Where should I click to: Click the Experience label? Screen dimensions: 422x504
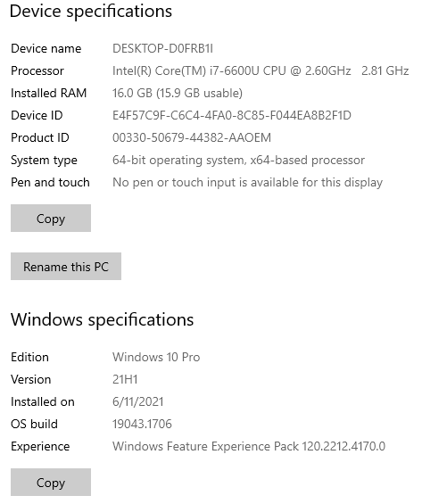click(x=40, y=447)
